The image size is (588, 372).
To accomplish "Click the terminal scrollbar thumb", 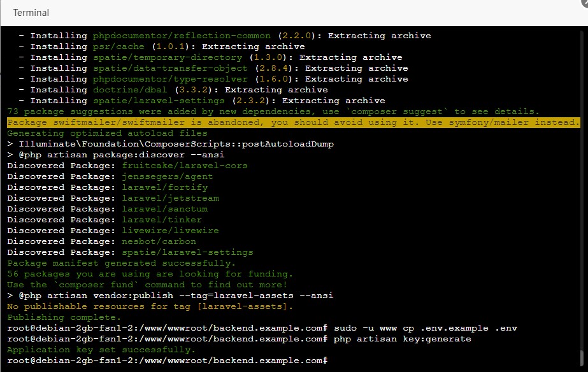I will coord(582,358).
